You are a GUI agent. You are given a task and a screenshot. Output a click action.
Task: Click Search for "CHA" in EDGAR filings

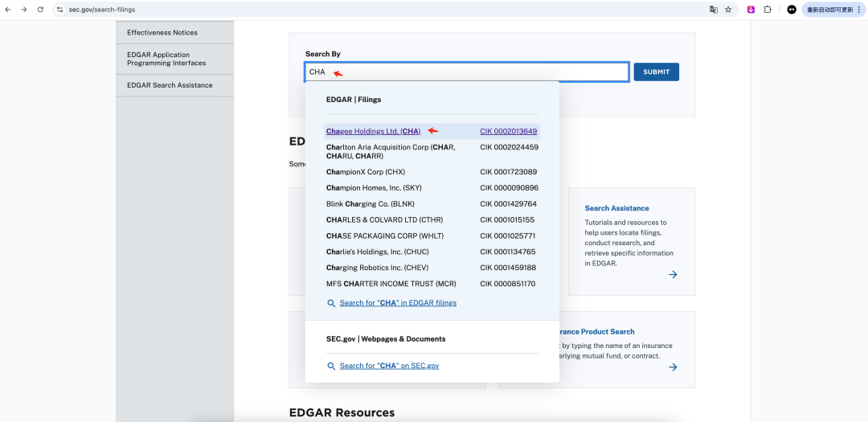coord(398,303)
